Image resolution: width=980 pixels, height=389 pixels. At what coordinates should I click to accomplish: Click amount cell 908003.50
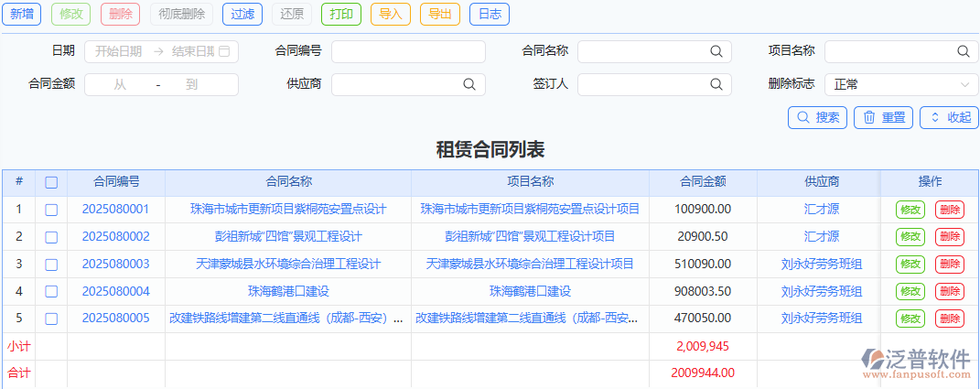(703, 291)
